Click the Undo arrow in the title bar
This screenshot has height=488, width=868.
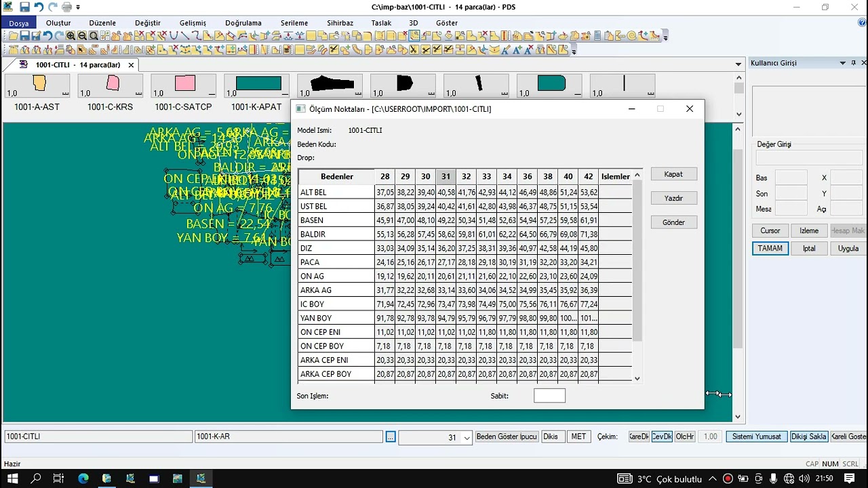click(39, 7)
